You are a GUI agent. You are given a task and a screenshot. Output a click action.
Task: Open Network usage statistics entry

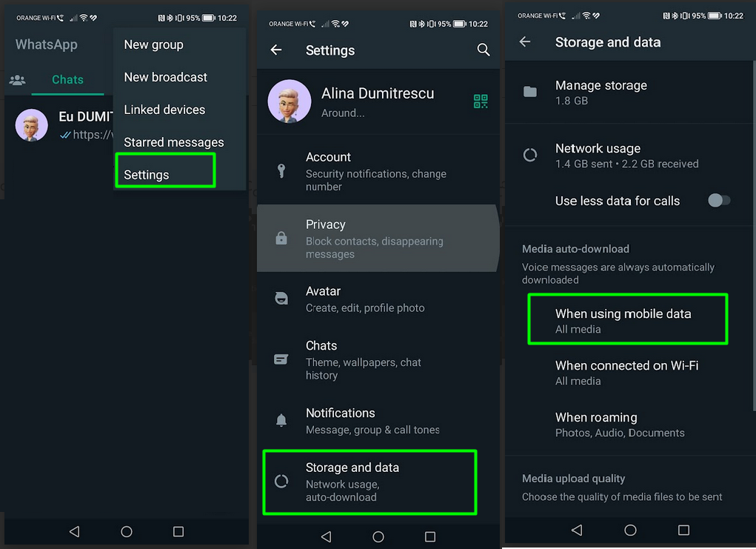pyautogui.click(x=629, y=156)
